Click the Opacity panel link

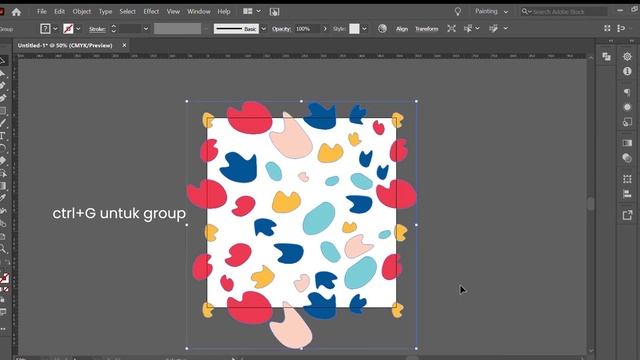click(281, 29)
